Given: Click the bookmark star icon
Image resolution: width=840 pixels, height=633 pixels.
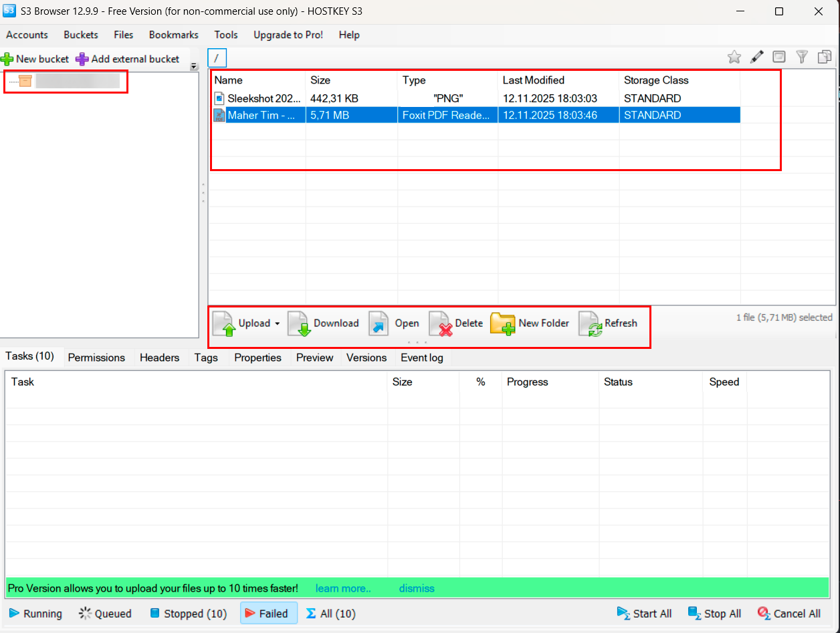Looking at the screenshot, I should pos(734,57).
